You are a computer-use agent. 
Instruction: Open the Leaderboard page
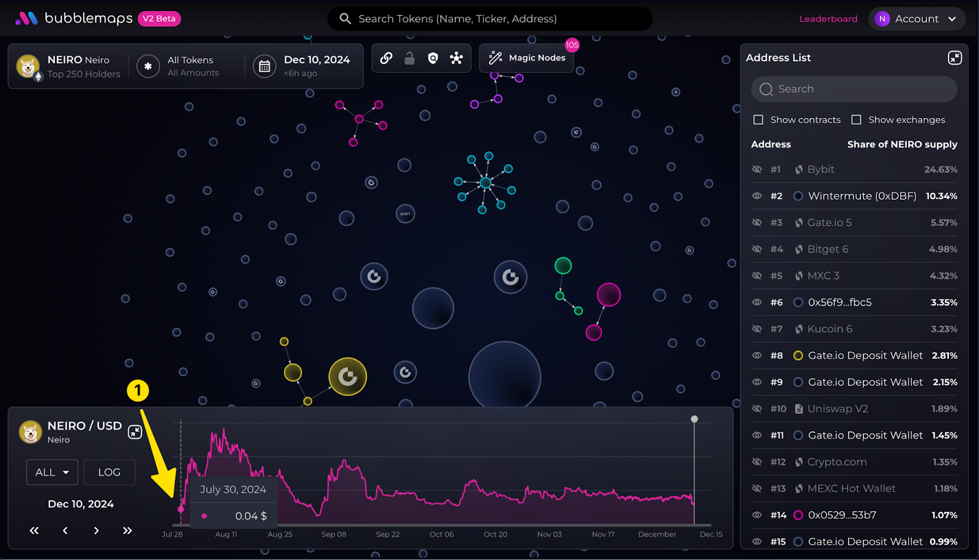pos(828,18)
